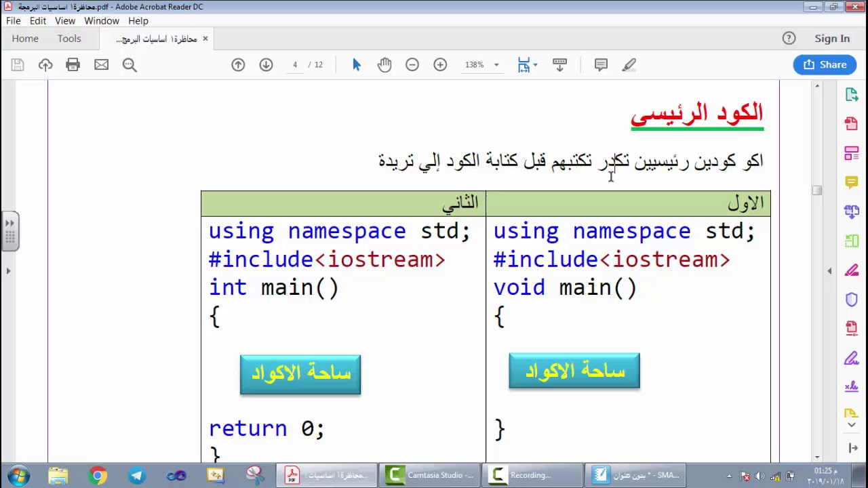Open Redact tool in right pane
This screenshot has height=488, width=868.
tap(852, 270)
